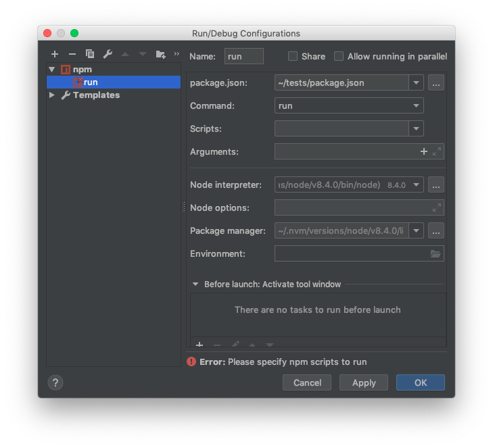The width and height of the screenshot is (493, 448).
Task: Expand the Arguments field editor
Action: [x=437, y=151]
